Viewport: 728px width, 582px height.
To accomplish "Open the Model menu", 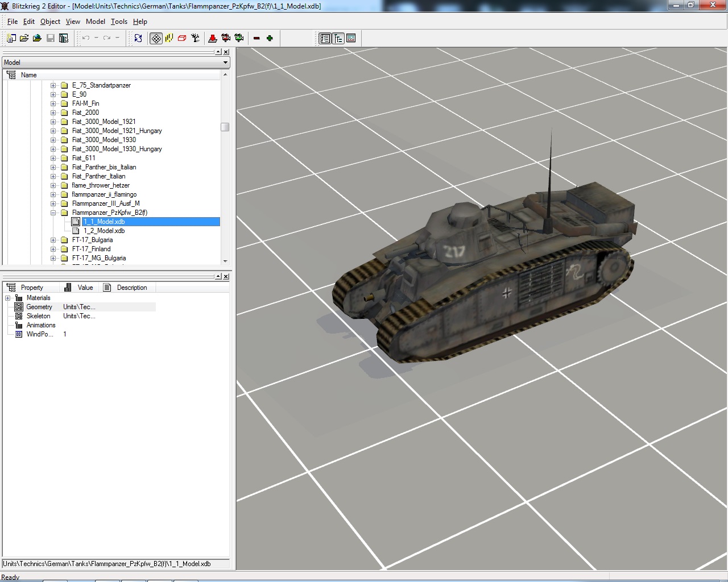I will pos(96,22).
